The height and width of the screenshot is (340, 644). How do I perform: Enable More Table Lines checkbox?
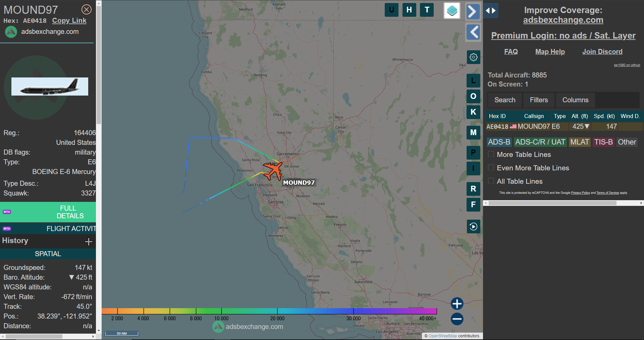491,154
